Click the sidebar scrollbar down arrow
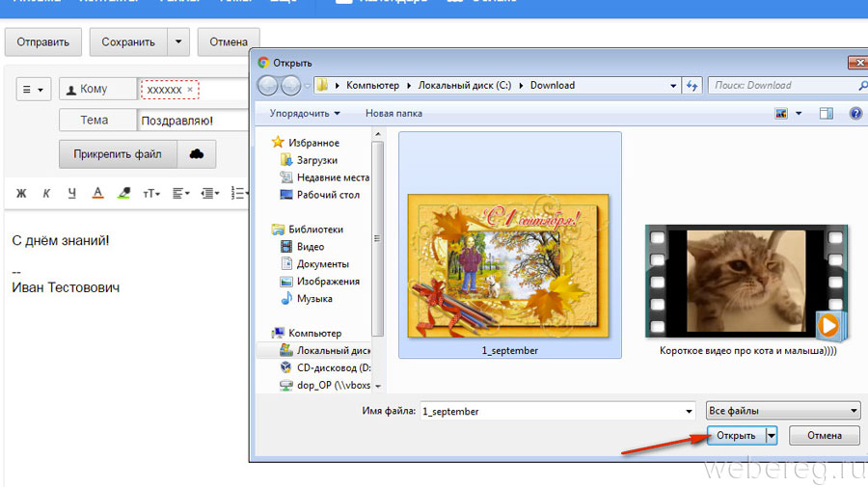Image resolution: width=868 pixels, height=487 pixels. 378,387
